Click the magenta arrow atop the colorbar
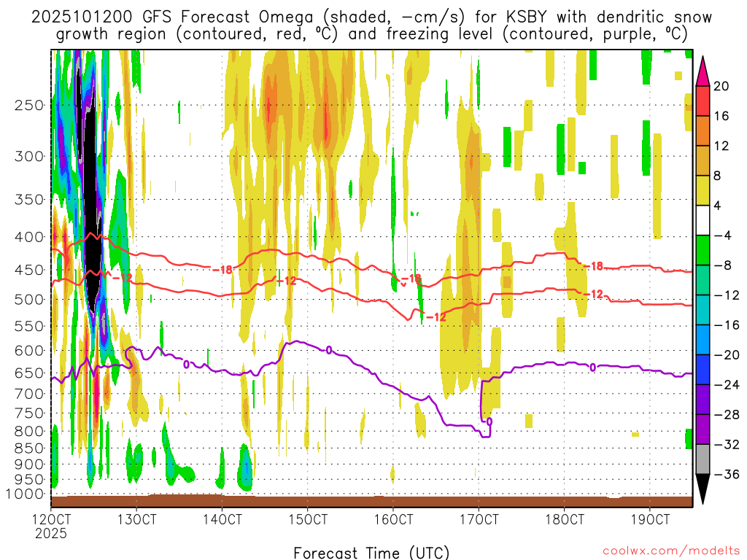Viewport: 747px width, 560px height. 703,71
